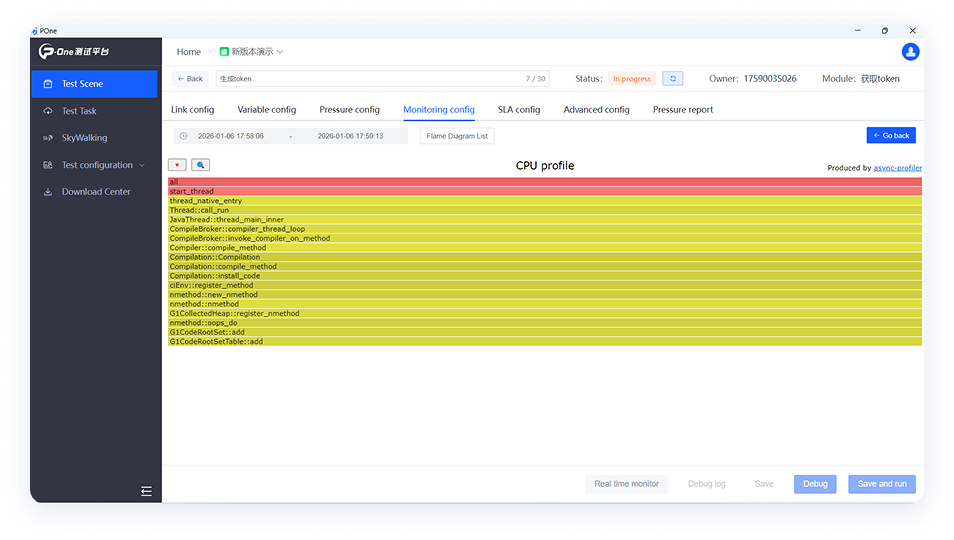Open the Flame Diagram List
The height and width of the screenshot is (540, 954).
click(x=457, y=136)
